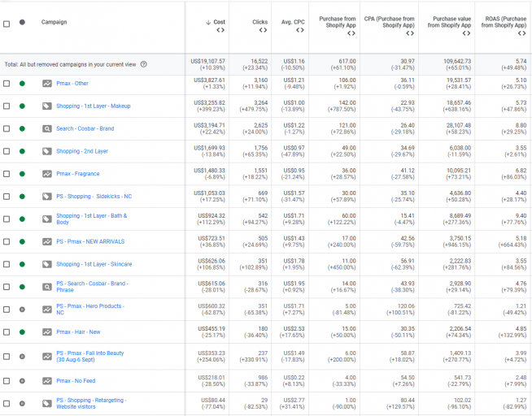Click the 28,107.48 purchase value cell
532x416 pixels.
coord(459,125)
